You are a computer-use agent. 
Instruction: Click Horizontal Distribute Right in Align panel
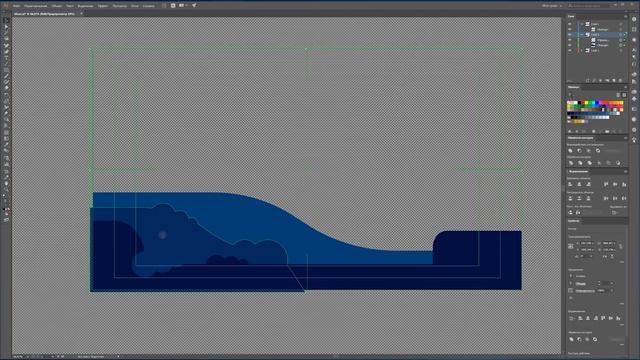coord(624,198)
